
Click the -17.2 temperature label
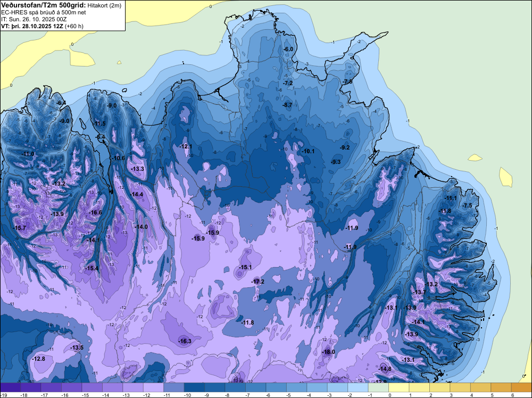257,281
